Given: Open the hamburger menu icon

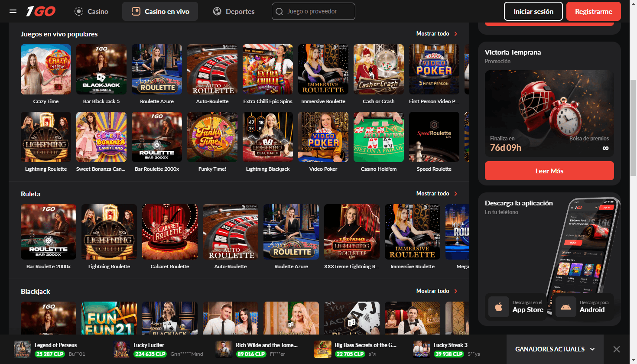Looking at the screenshot, I should click(13, 11).
